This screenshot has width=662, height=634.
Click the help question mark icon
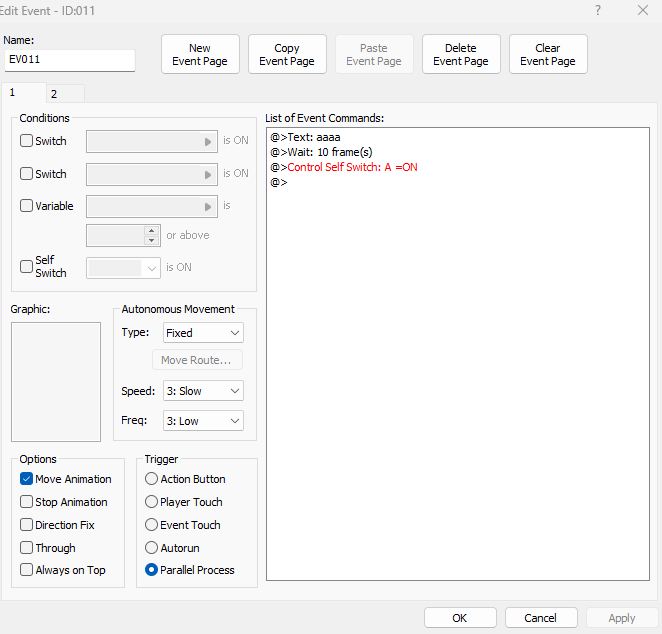(598, 10)
